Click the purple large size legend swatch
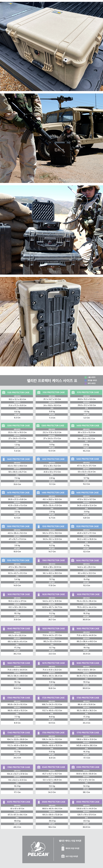 (85, 383)
